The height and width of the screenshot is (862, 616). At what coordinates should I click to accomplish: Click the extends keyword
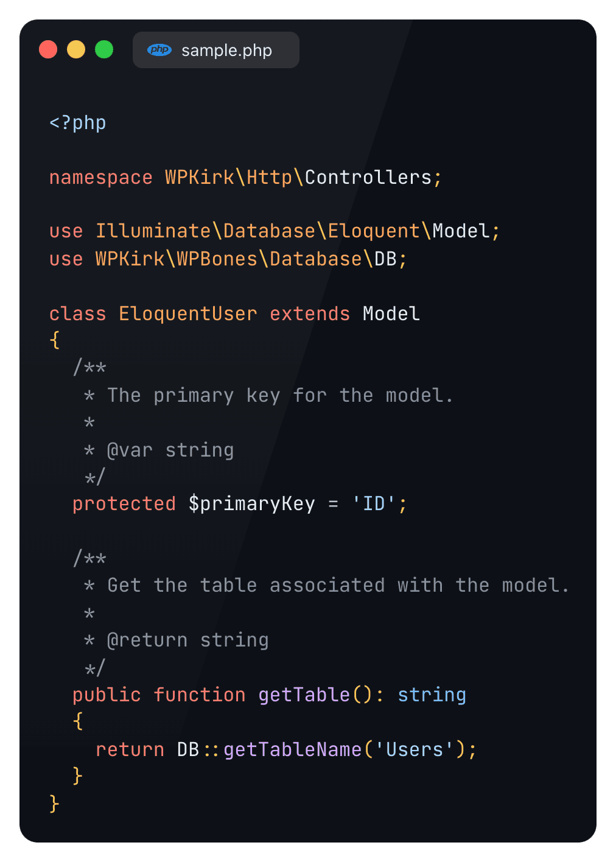(310, 314)
